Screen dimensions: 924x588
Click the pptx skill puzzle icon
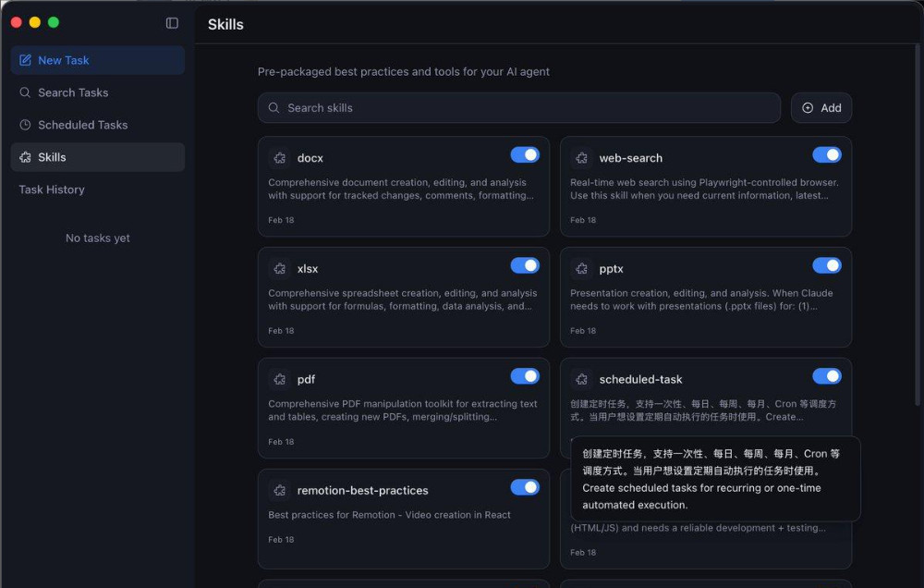click(x=581, y=269)
